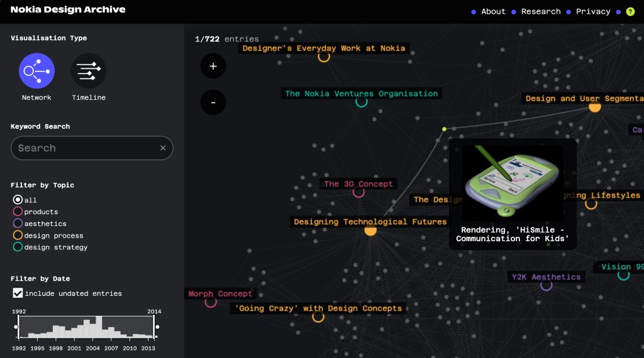Click the orange ring under Designing Lifestyles
This screenshot has width=644, height=358.
[x=591, y=203]
